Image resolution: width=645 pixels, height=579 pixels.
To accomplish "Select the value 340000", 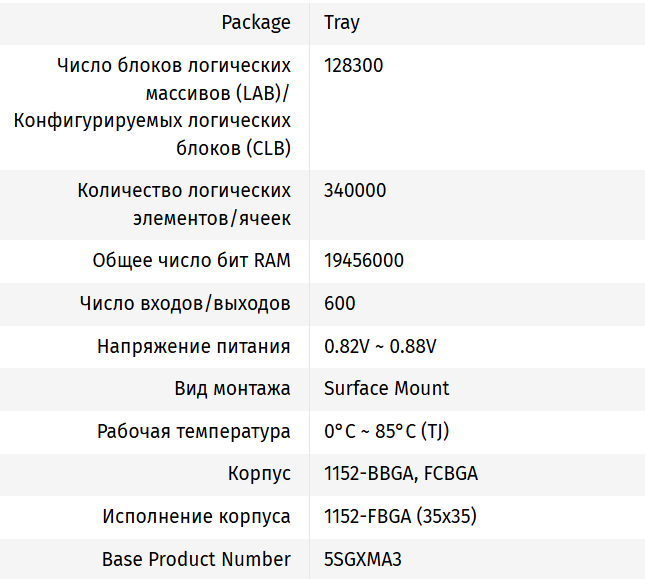I will pos(355,191).
